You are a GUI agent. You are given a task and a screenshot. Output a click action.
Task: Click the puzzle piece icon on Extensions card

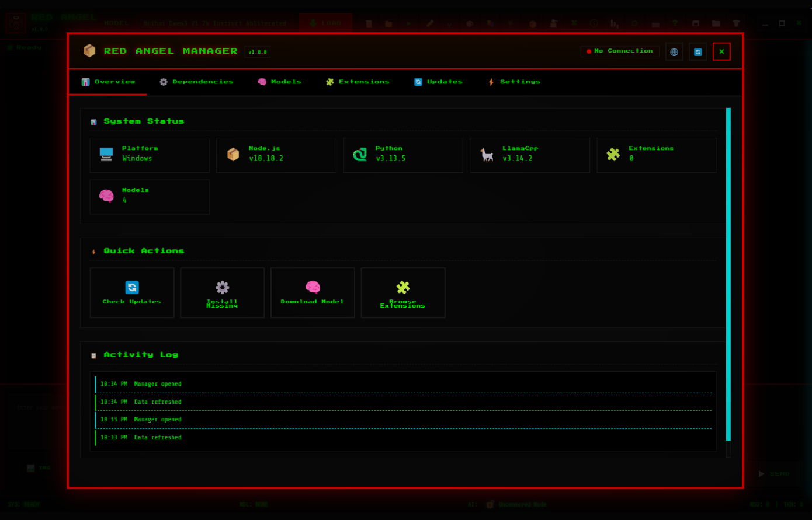click(x=613, y=155)
